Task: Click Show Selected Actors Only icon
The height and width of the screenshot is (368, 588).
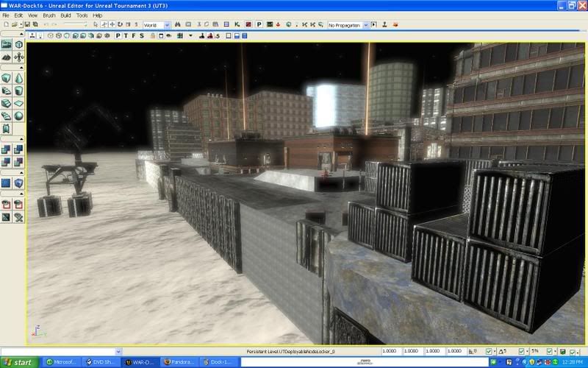Action: 6,205
